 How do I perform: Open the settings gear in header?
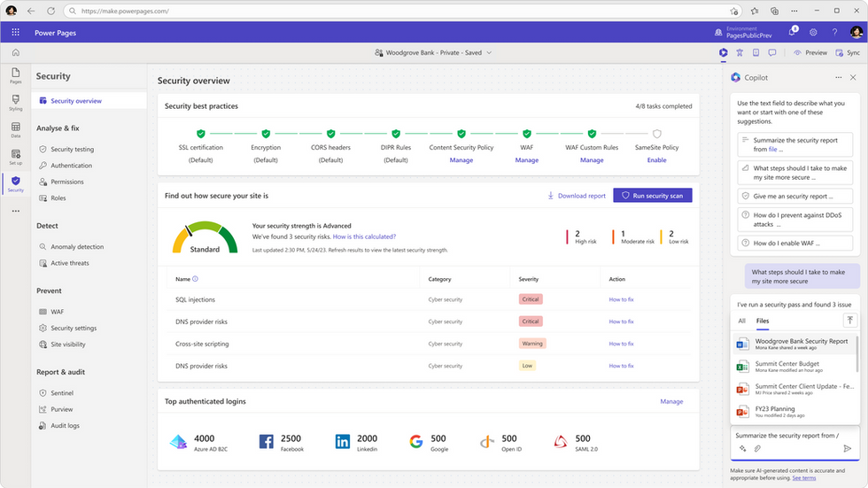pyautogui.click(x=813, y=32)
